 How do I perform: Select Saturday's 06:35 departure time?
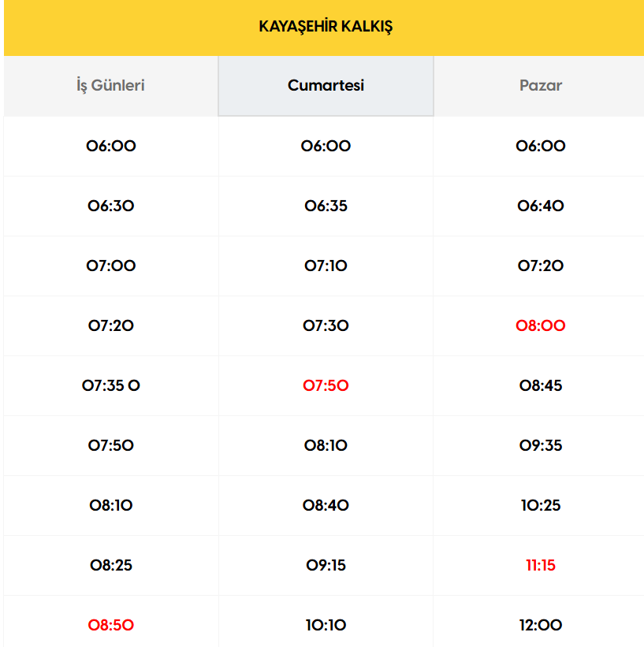pos(326,206)
